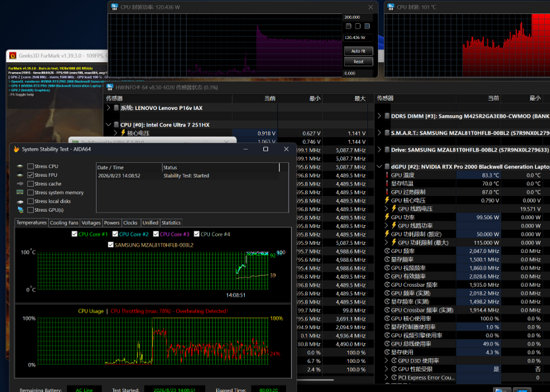This screenshot has height=392, width=550.
Task: Collapse the dGPU NVIDIA RTX Pro 2000 section
Action: click(x=379, y=166)
